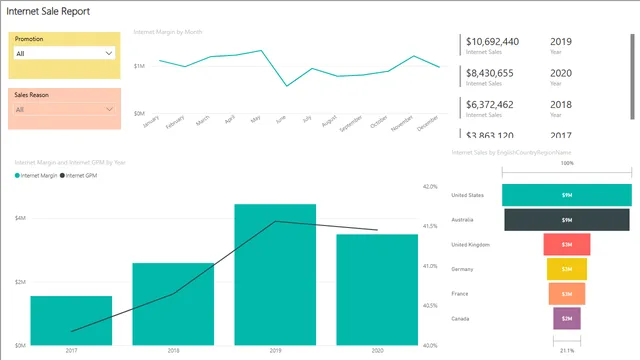Click the Promotion dropdown chevron arrow
Image resolution: width=640 pixels, height=360 pixels.
[109, 53]
